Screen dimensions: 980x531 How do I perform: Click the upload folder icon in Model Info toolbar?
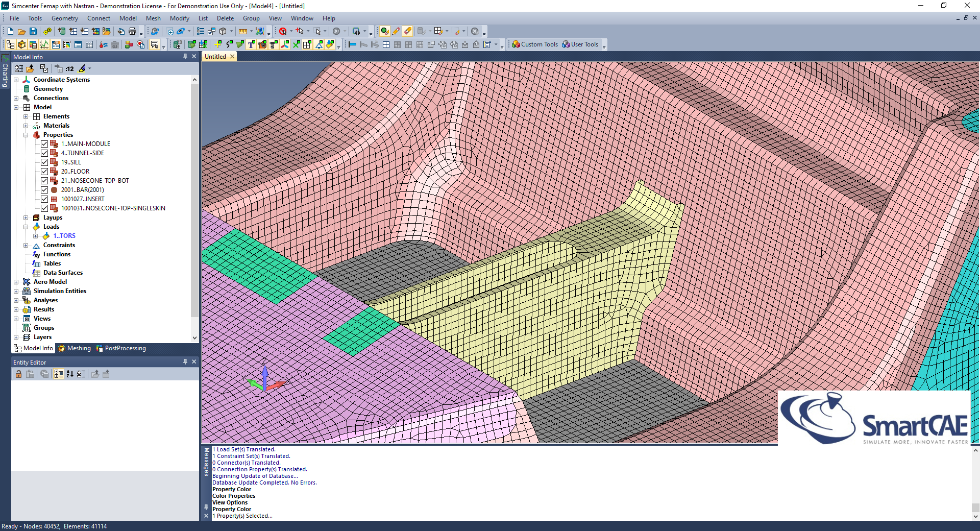click(31, 68)
